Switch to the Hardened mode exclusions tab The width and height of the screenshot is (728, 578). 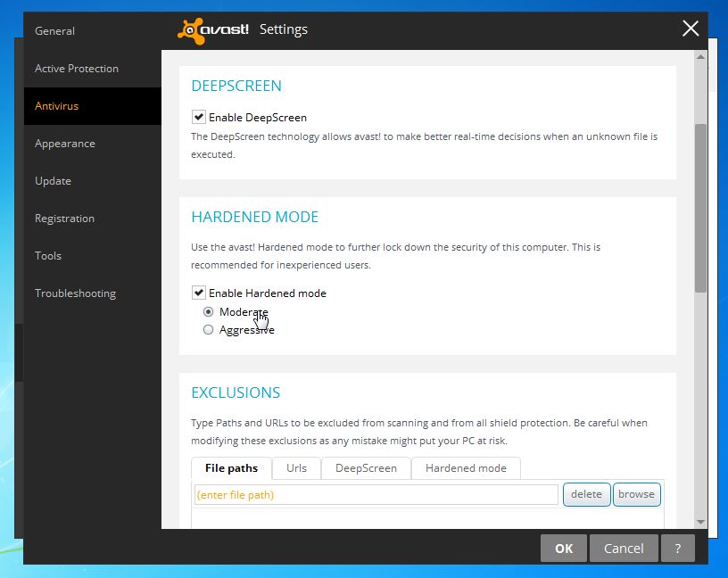466,468
